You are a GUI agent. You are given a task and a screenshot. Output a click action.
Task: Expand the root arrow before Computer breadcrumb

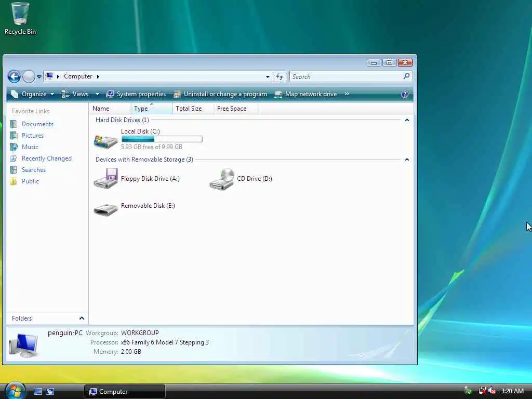pos(58,77)
